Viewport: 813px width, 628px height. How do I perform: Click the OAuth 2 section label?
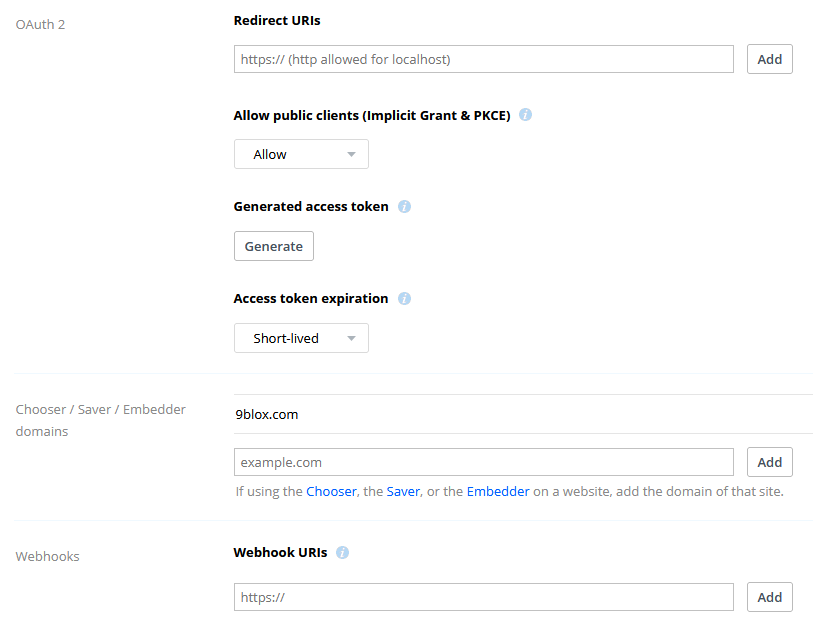[x=40, y=24]
